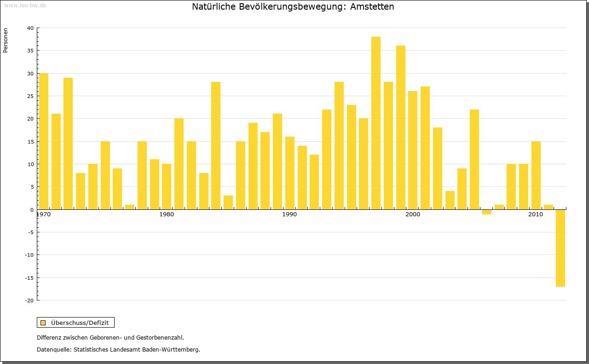
Task: Click the 'Personen' y-axis title
Action: (6, 40)
